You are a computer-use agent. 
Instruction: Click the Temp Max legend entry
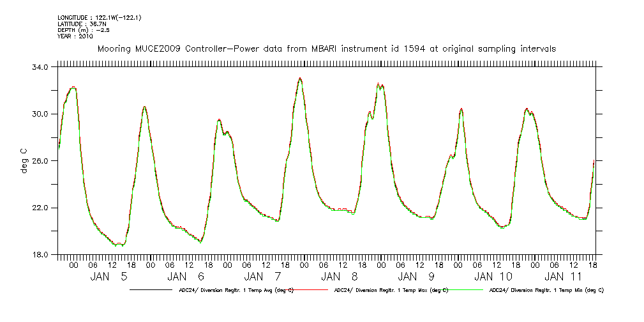(x=391, y=290)
